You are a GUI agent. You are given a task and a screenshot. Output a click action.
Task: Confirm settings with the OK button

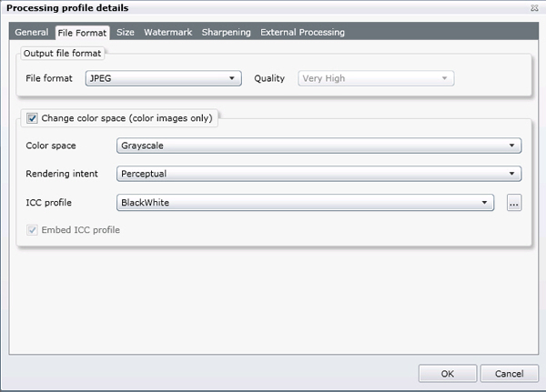coord(447,373)
